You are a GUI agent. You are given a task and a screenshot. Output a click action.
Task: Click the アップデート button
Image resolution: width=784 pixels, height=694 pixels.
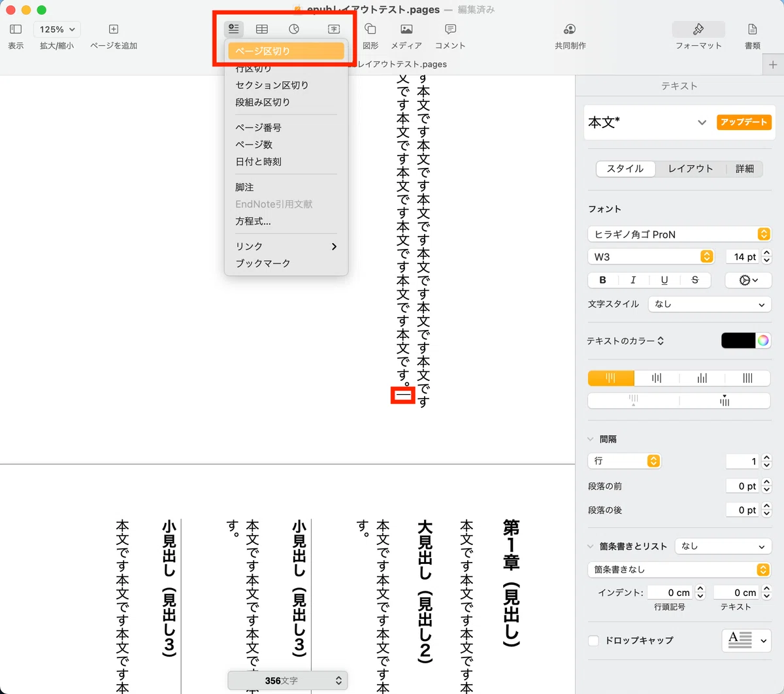tap(744, 122)
